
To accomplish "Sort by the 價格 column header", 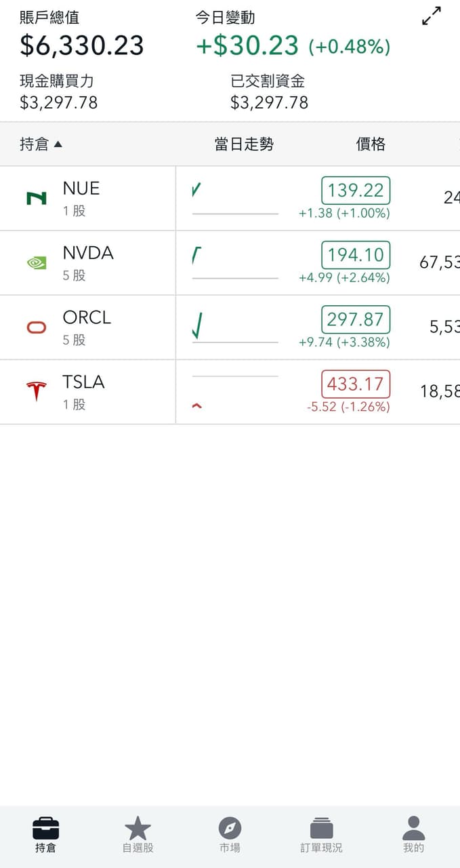I will [x=371, y=144].
